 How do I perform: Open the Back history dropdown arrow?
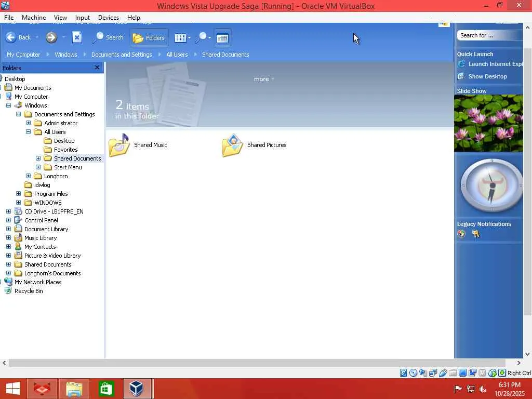click(x=37, y=37)
